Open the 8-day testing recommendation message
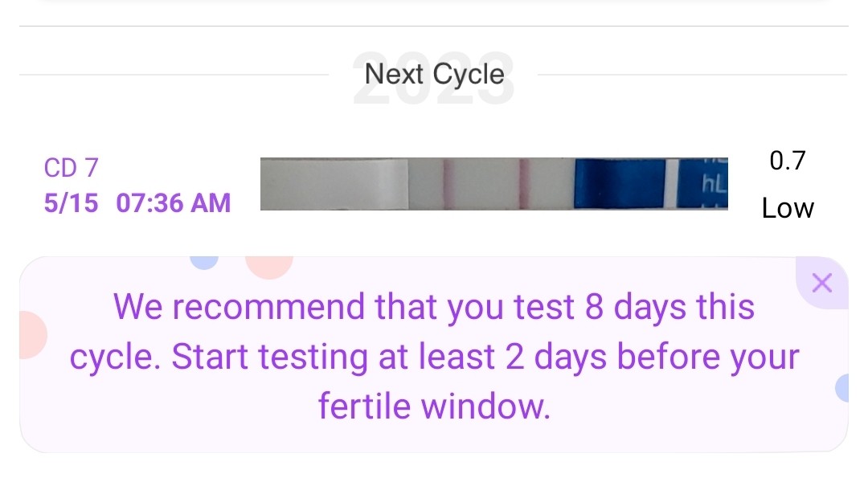This screenshot has height=478, width=868. pyautogui.click(x=434, y=356)
